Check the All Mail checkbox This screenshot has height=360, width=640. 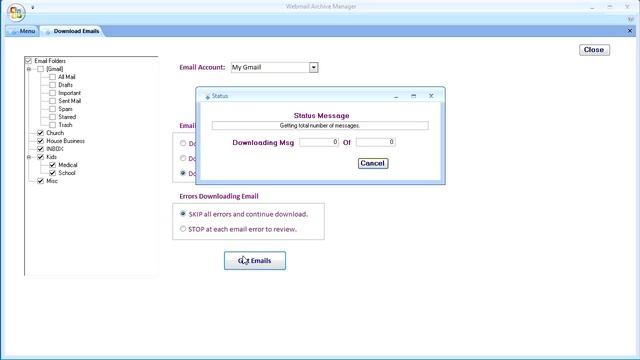click(x=52, y=77)
